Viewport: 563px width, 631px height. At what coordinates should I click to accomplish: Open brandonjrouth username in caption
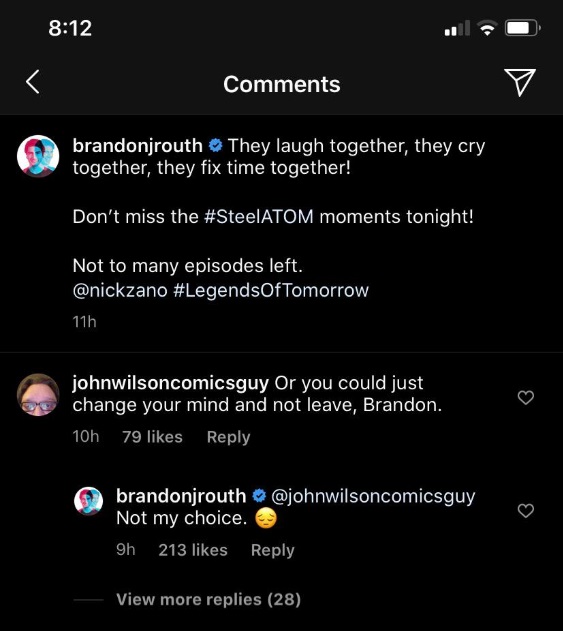138,146
